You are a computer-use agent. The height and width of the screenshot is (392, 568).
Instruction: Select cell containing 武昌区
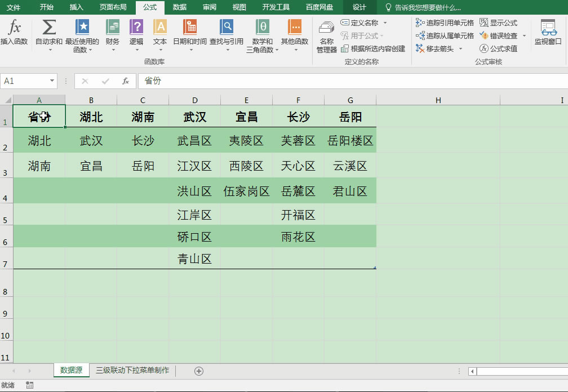pos(194,140)
